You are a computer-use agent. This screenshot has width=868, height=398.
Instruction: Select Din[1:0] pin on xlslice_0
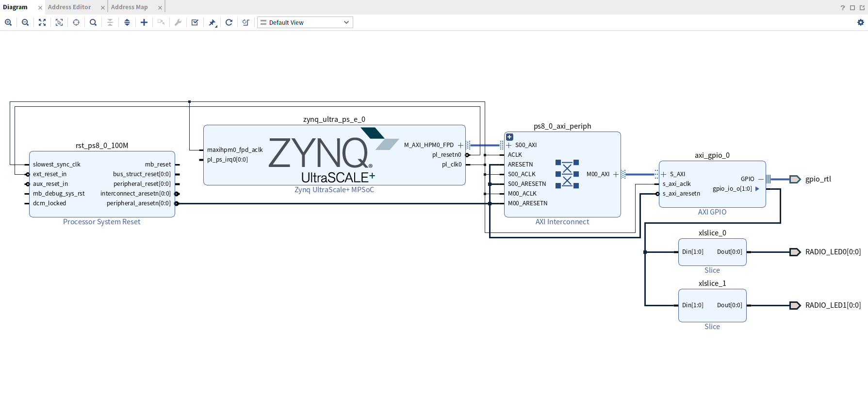click(x=693, y=252)
